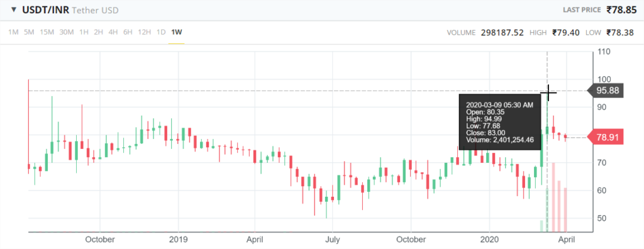Choose the 1H chart interval
Screen dimensions: 644x249
tap(84, 32)
